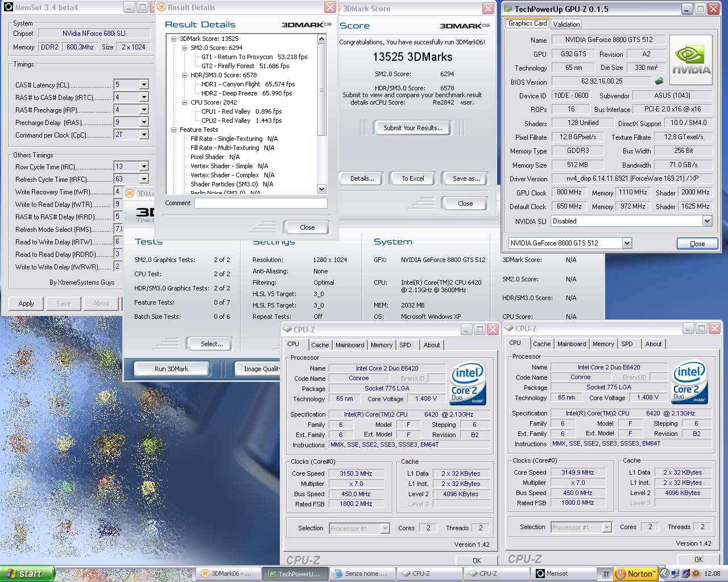
Task: Select HDR2 - Deep Freeze result row
Action: click(246, 93)
